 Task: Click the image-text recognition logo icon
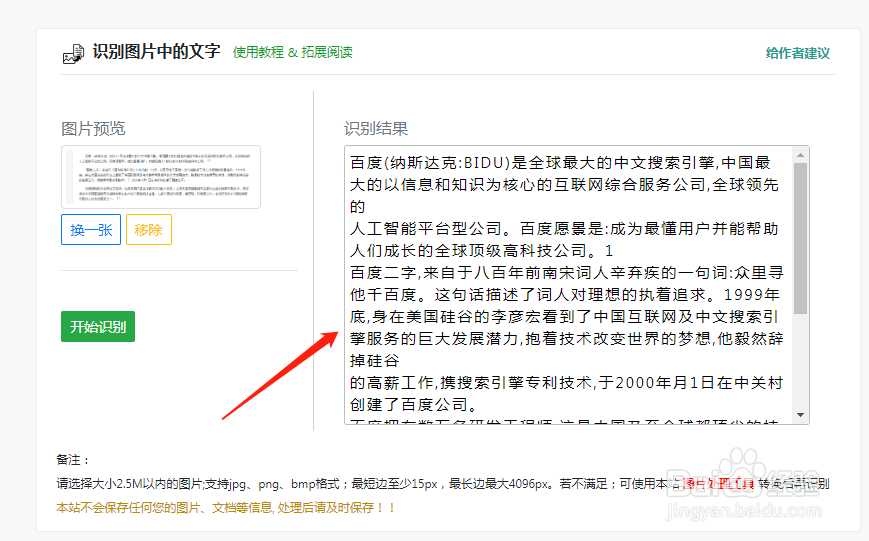pos(73,54)
